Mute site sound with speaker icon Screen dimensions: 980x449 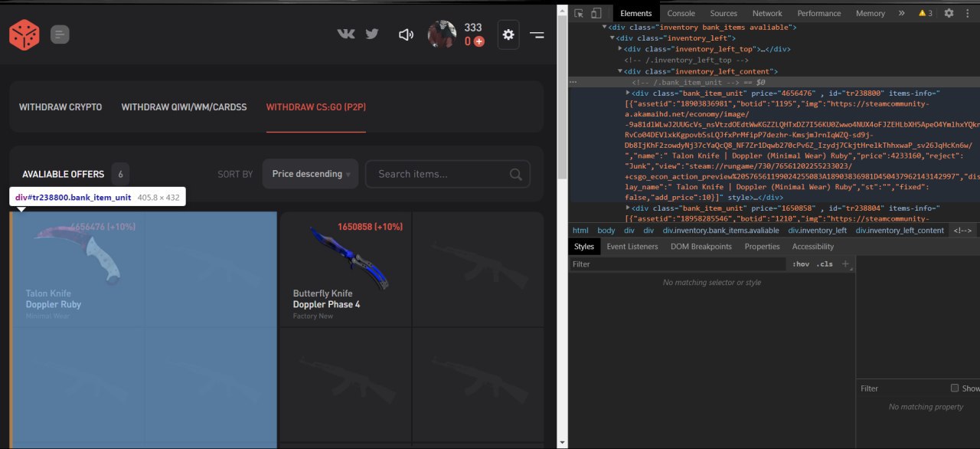(x=406, y=34)
